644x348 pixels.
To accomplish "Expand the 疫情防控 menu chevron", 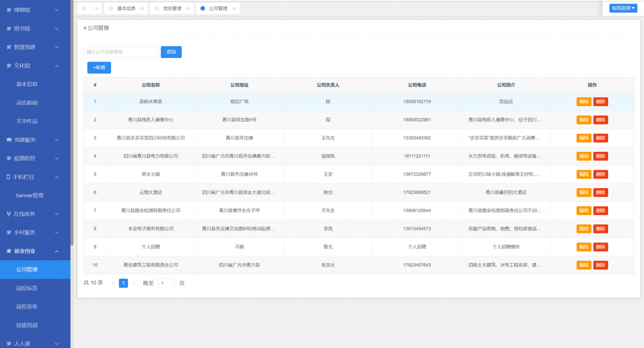I will 57,158.
